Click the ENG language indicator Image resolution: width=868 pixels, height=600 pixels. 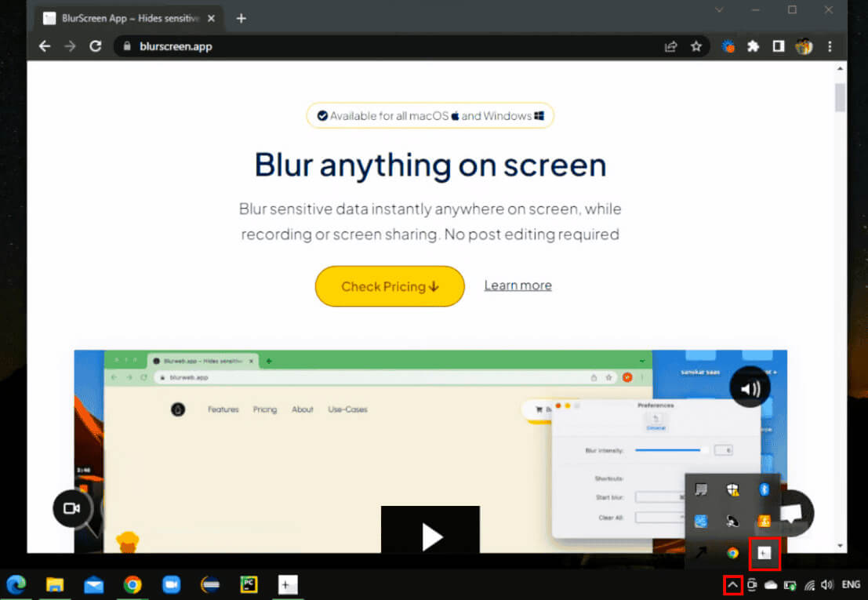tap(851, 584)
